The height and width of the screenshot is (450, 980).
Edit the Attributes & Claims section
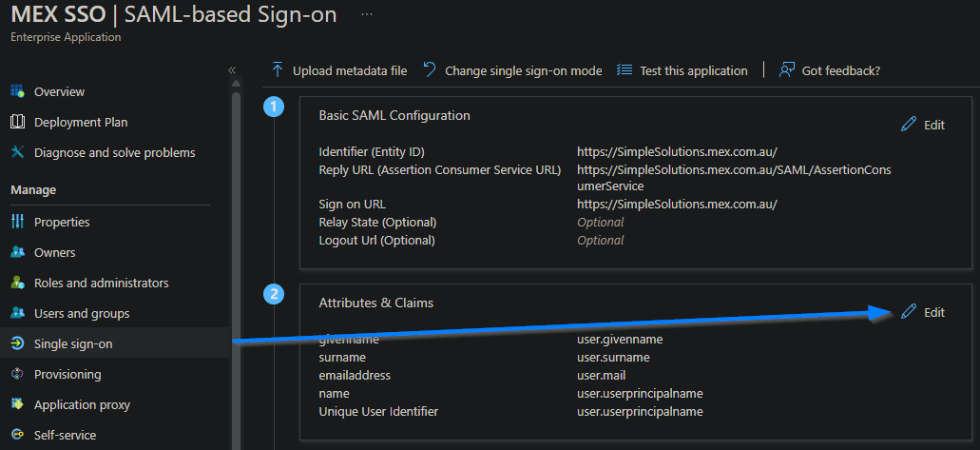(923, 312)
